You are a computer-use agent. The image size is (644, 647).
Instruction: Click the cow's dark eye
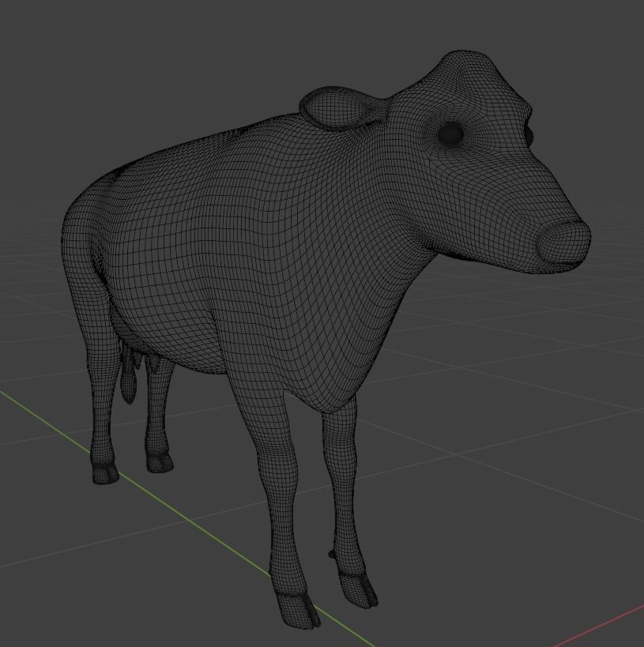[x=450, y=134]
